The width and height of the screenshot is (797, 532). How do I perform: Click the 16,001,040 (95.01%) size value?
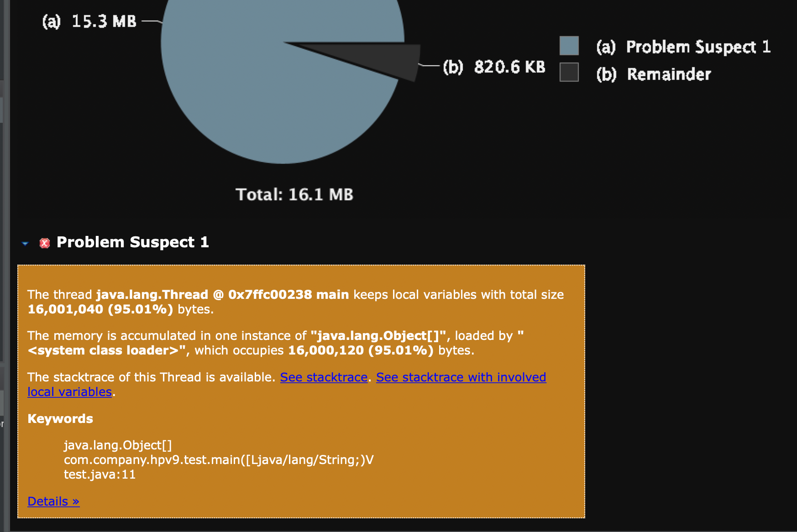tap(100, 309)
